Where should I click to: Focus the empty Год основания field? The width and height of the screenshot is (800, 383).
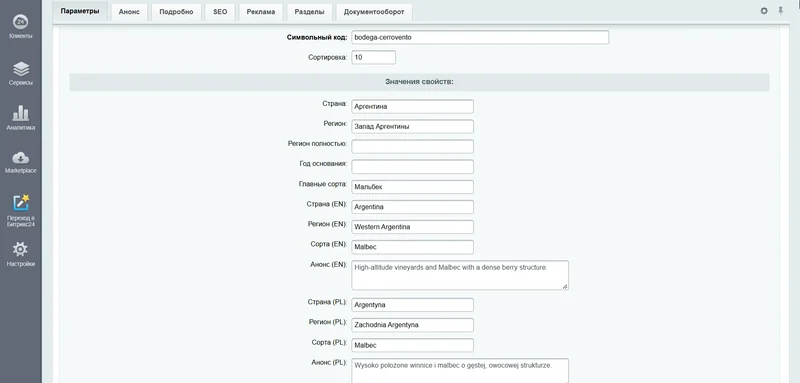412,167
